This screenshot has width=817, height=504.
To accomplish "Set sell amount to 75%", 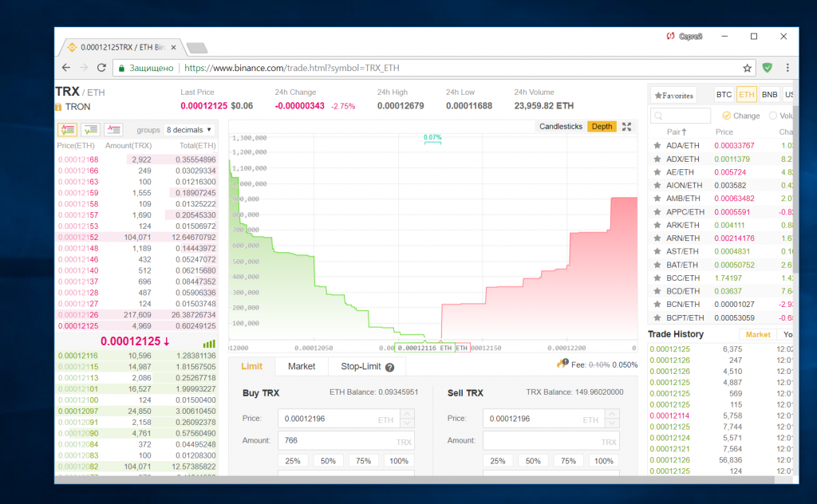I will point(568,461).
